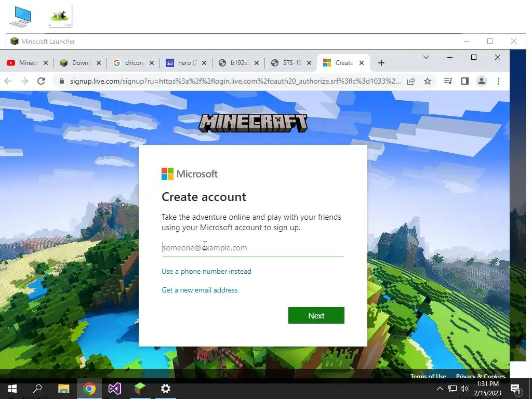
Task: Switch to the YouTube Minecraft tab
Action: 23,63
